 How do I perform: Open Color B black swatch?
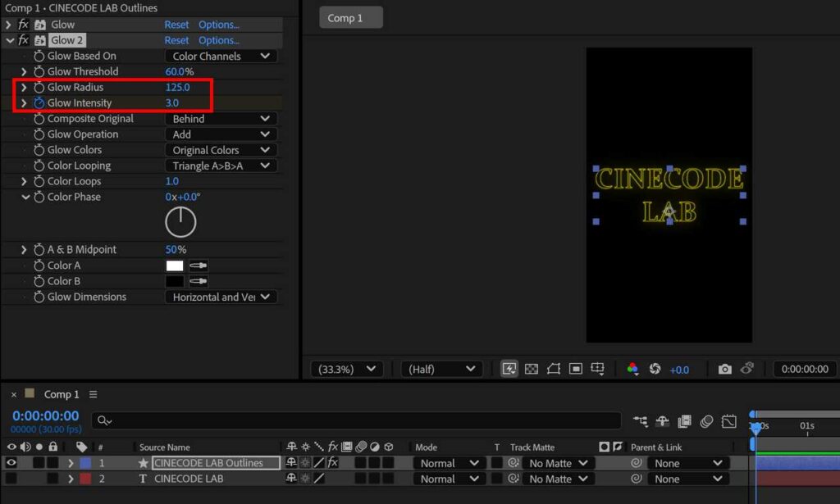(x=175, y=281)
